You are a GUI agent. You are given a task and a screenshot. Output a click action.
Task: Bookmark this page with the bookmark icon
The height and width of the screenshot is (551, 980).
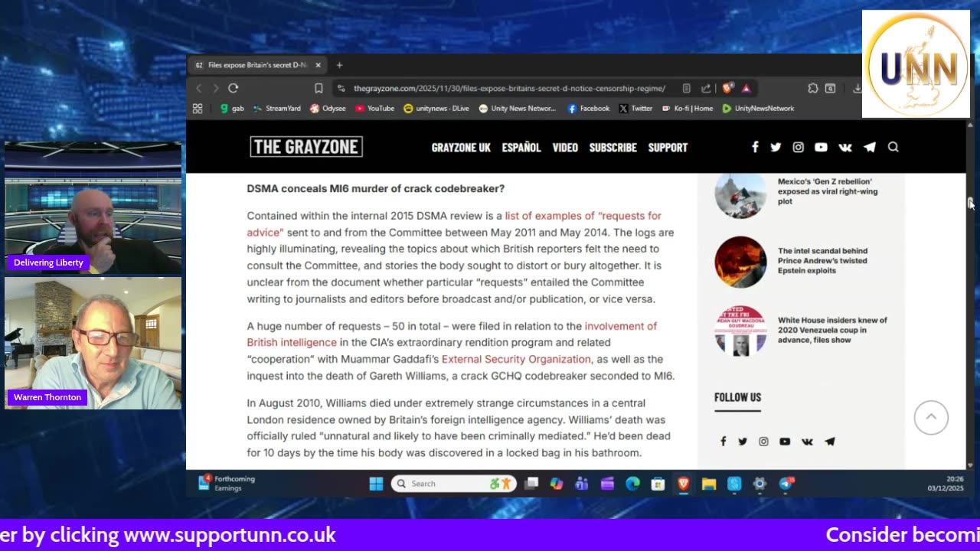[x=318, y=88]
